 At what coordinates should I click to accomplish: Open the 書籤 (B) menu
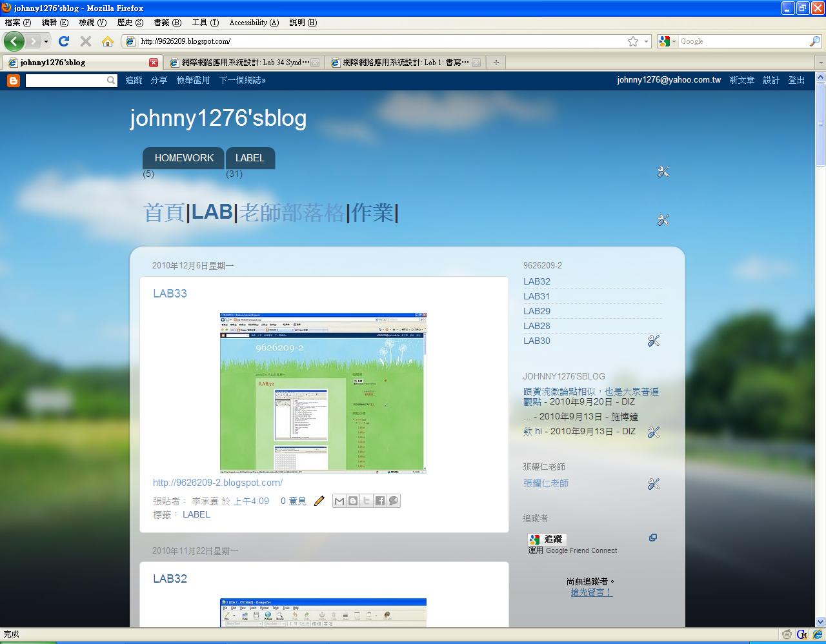[168, 23]
